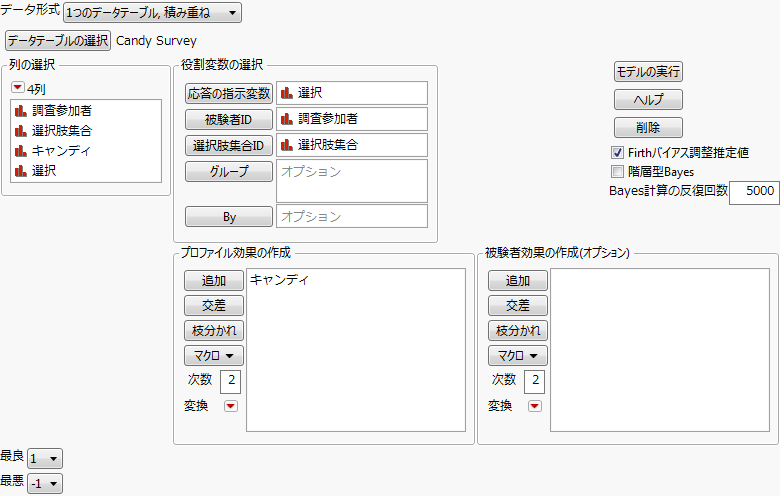The image size is (780, 496).
Task: Select 選択 in column list
Action: (x=44, y=171)
